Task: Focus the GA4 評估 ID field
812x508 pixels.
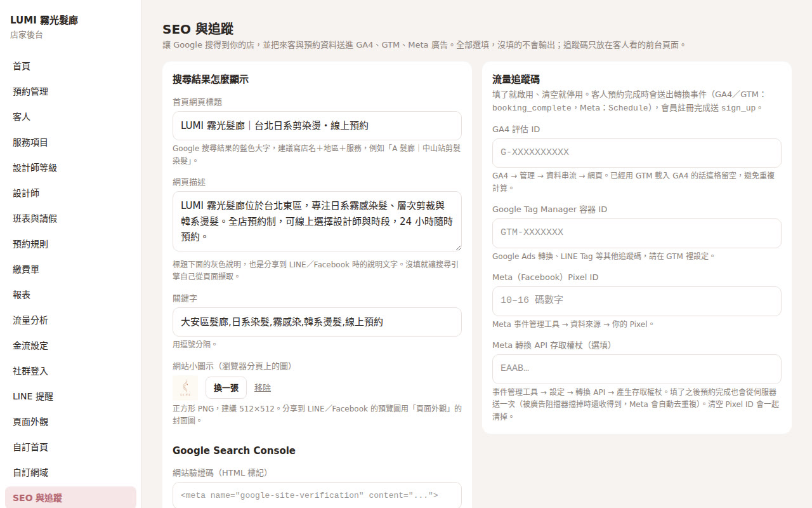Action: (637, 153)
